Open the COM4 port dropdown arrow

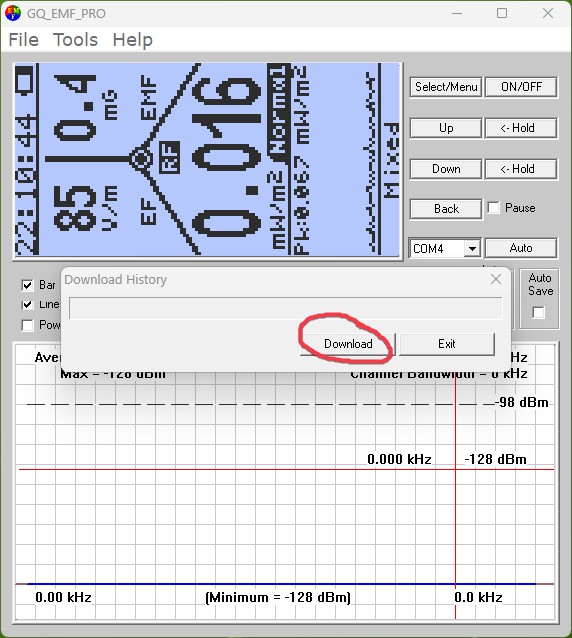tap(472, 248)
